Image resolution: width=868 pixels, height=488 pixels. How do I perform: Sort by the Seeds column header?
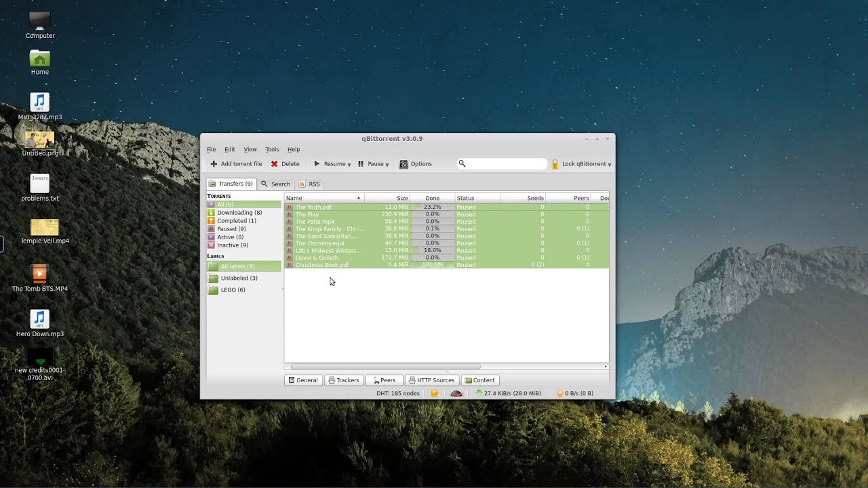click(523, 198)
